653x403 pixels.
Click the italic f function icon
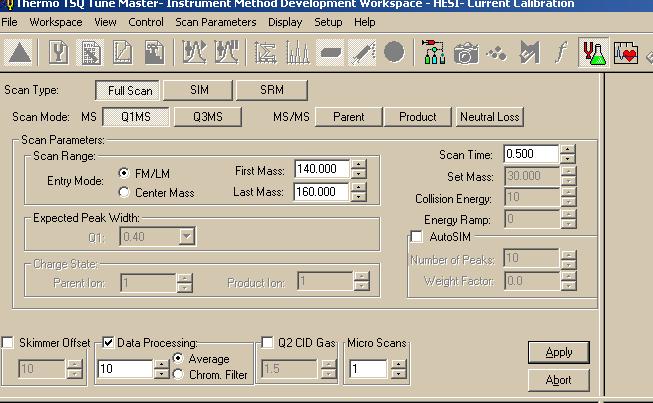tap(561, 53)
